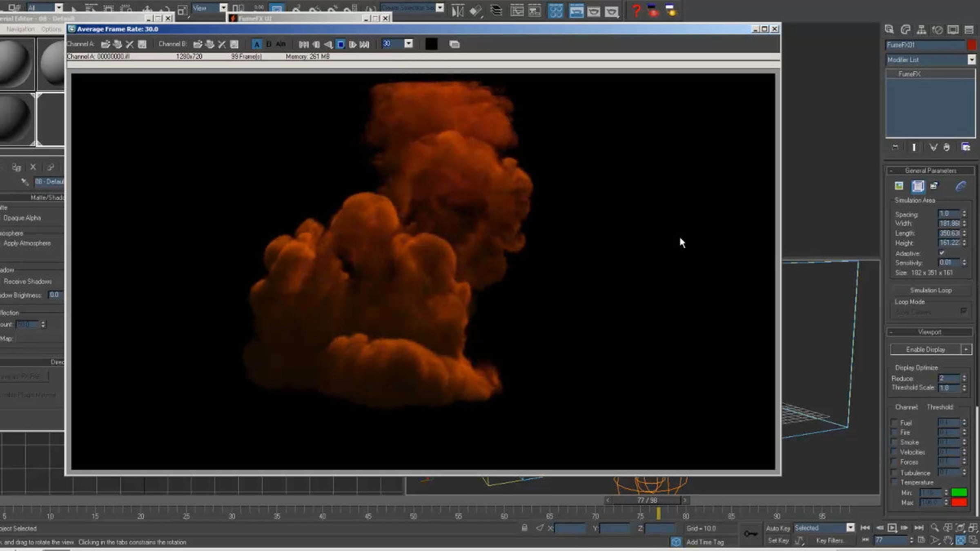Select channel A display button
Image resolution: width=980 pixels, height=551 pixels.
[256, 44]
